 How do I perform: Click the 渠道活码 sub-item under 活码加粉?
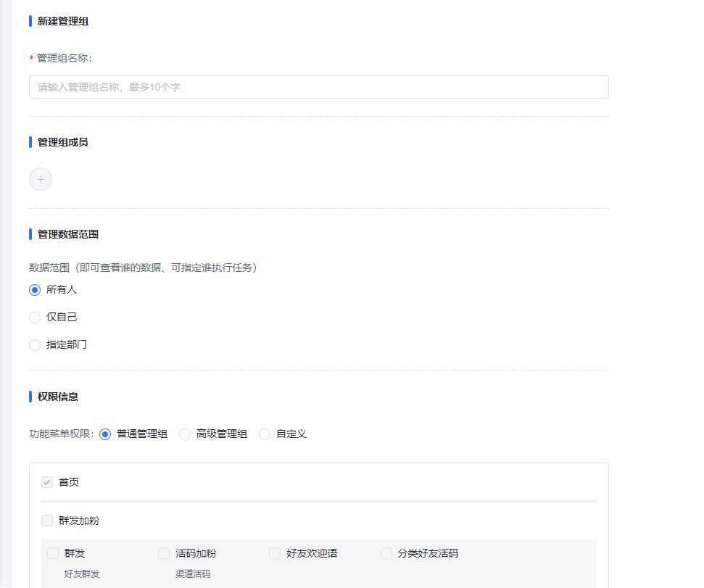[x=193, y=574]
